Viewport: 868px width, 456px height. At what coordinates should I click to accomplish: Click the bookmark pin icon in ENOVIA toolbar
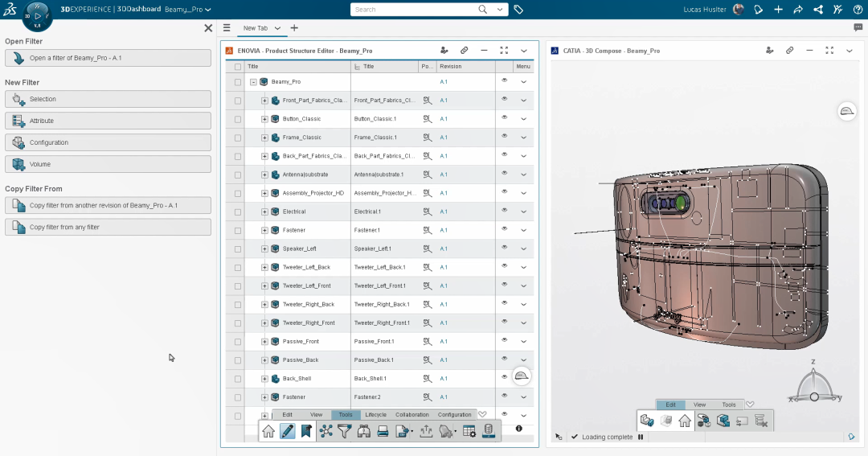tap(306, 431)
